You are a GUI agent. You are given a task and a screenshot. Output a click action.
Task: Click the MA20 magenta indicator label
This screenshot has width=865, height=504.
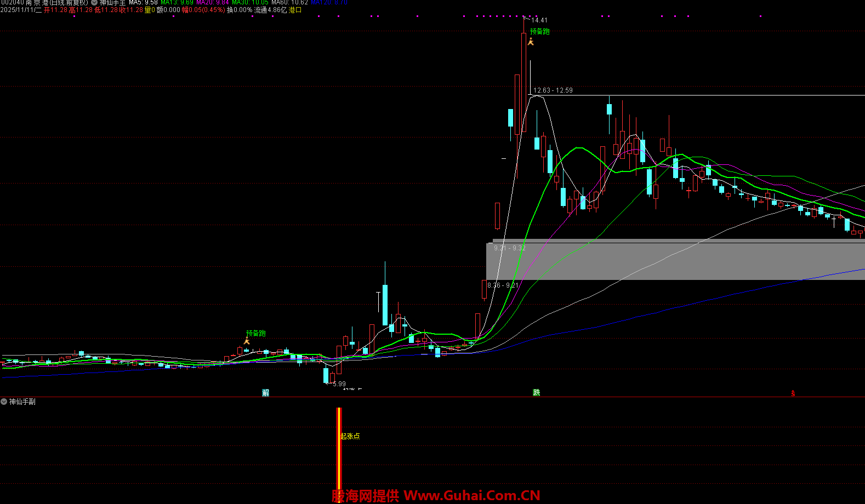(x=213, y=3)
